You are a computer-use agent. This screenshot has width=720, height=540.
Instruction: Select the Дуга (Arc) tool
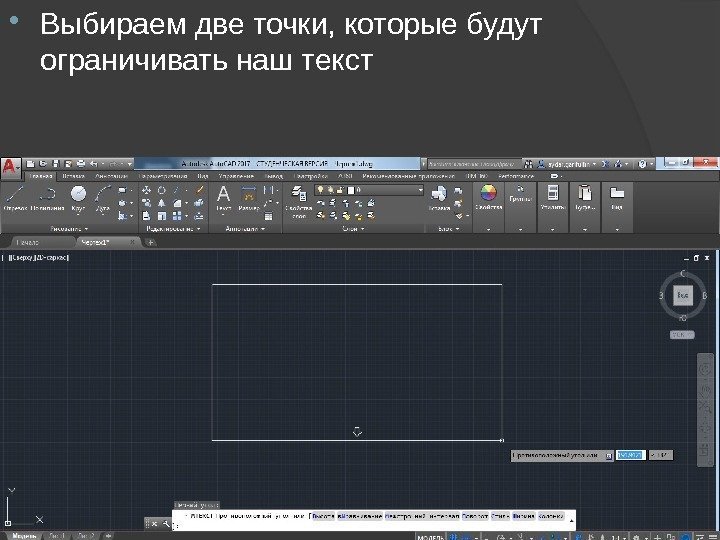(x=103, y=198)
